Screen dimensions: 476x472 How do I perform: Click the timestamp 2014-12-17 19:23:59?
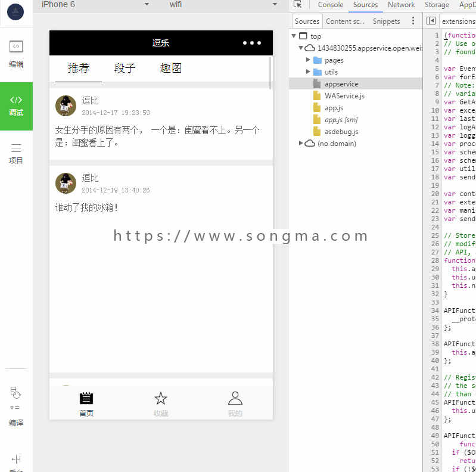click(x=116, y=113)
